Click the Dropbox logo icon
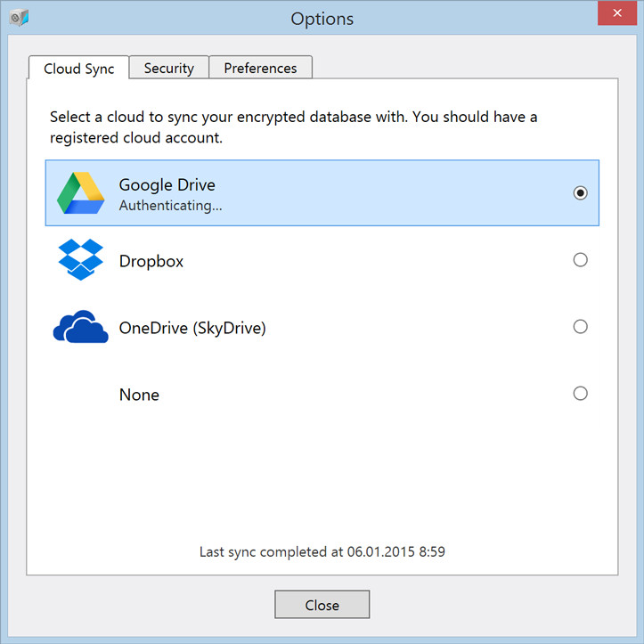644x644 pixels. pos(80,259)
